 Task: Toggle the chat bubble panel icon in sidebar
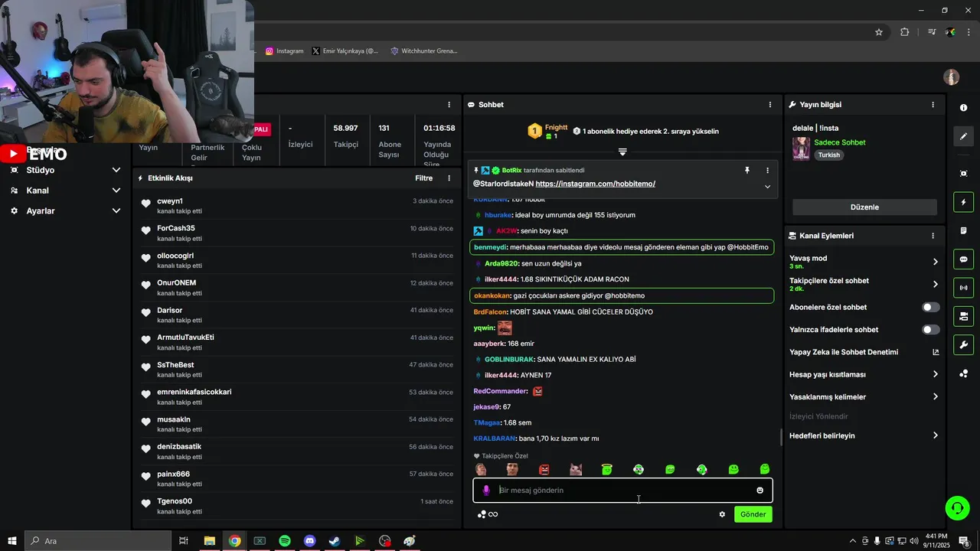(x=963, y=259)
